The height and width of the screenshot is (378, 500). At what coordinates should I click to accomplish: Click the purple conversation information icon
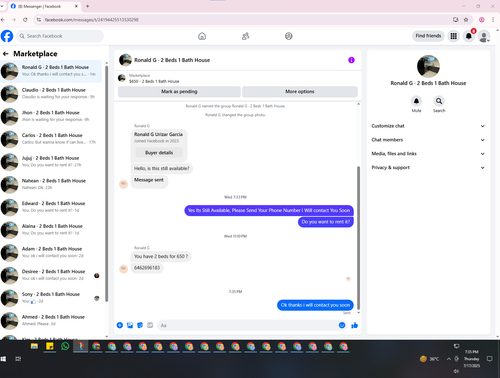(351, 60)
